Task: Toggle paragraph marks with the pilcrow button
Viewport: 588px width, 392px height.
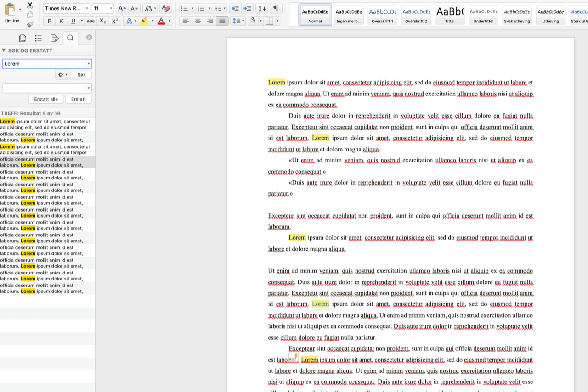Action: [276, 8]
